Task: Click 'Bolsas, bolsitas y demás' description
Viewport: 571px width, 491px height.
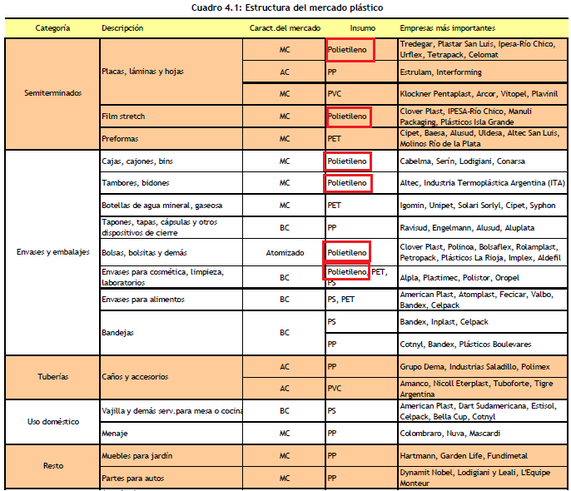Action: (171, 253)
